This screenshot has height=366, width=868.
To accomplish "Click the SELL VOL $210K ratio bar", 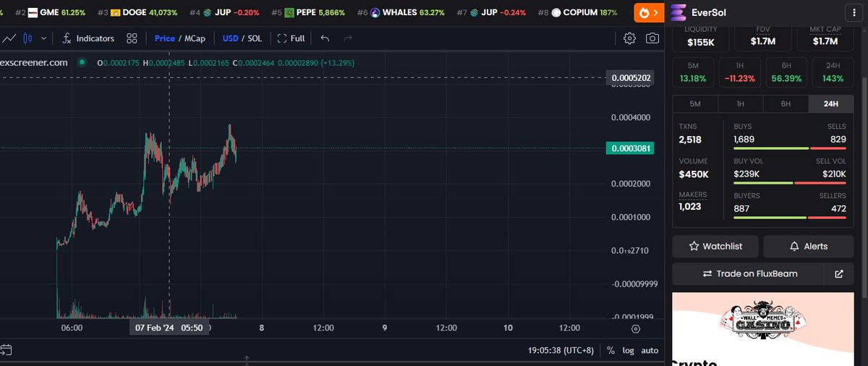I will point(820,183).
